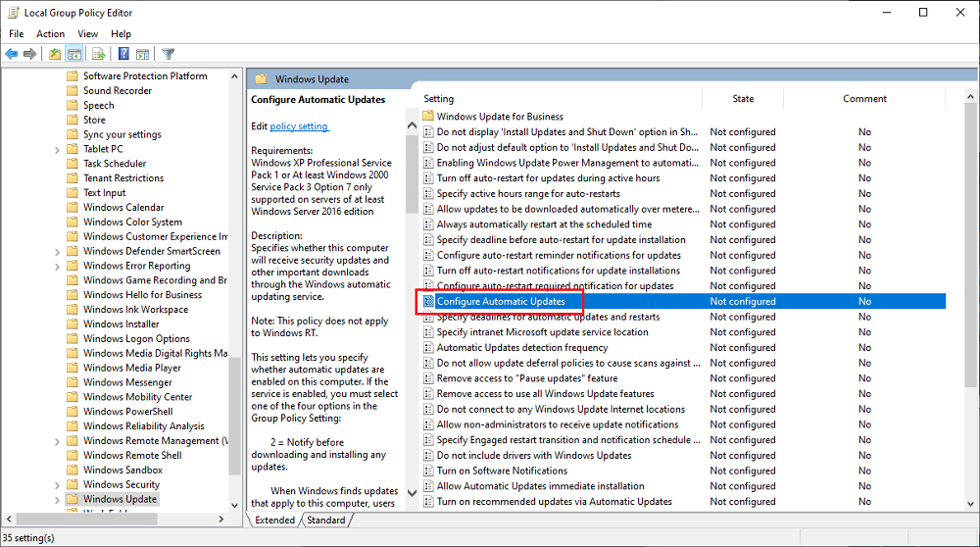Viewport: 980px width, 547px height.
Task: Open the Help menu
Action: click(x=121, y=33)
